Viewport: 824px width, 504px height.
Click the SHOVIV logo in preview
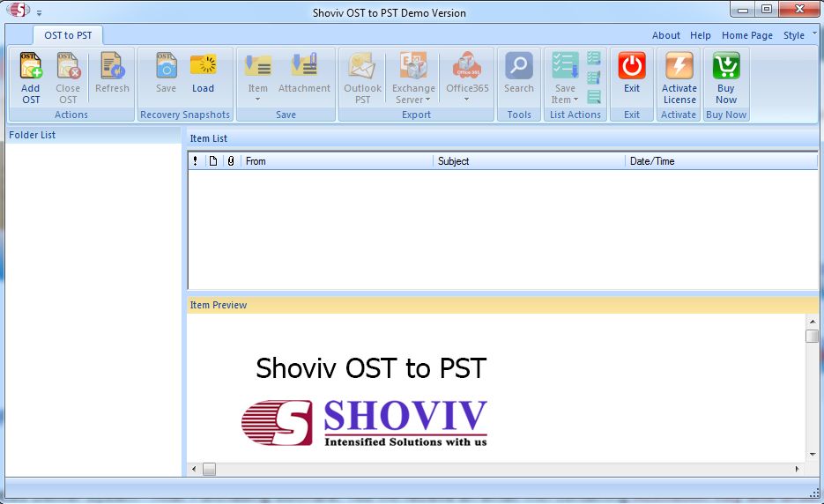364,423
